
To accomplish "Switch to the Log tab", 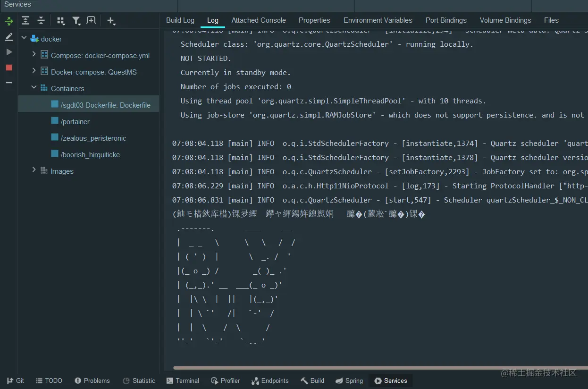I will pos(213,20).
